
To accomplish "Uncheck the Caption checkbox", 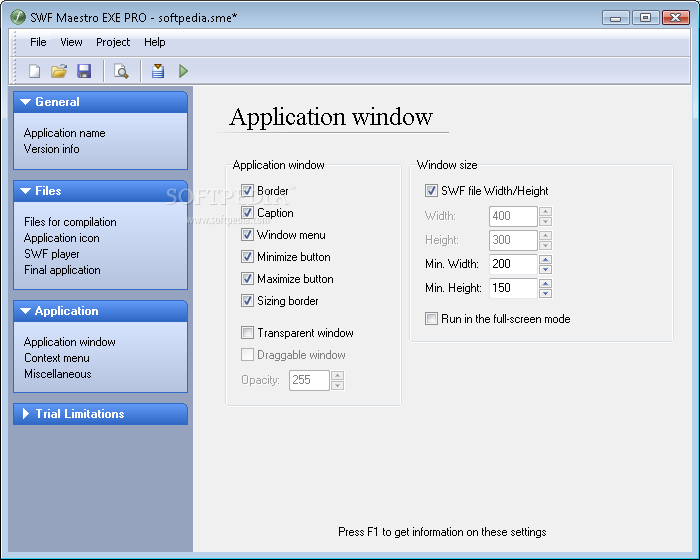I will click(247, 213).
